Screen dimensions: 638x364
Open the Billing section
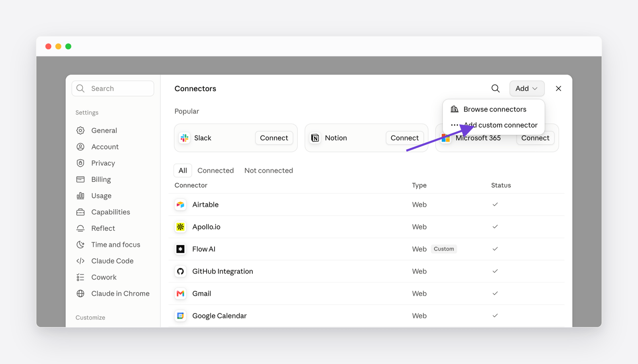101,179
